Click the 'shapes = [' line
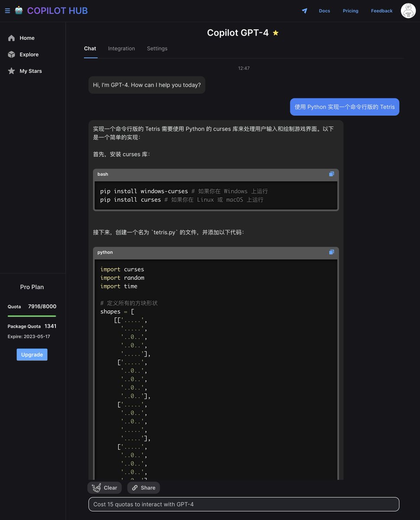Image resolution: width=420 pixels, height=520 pixels. [117, 312]
